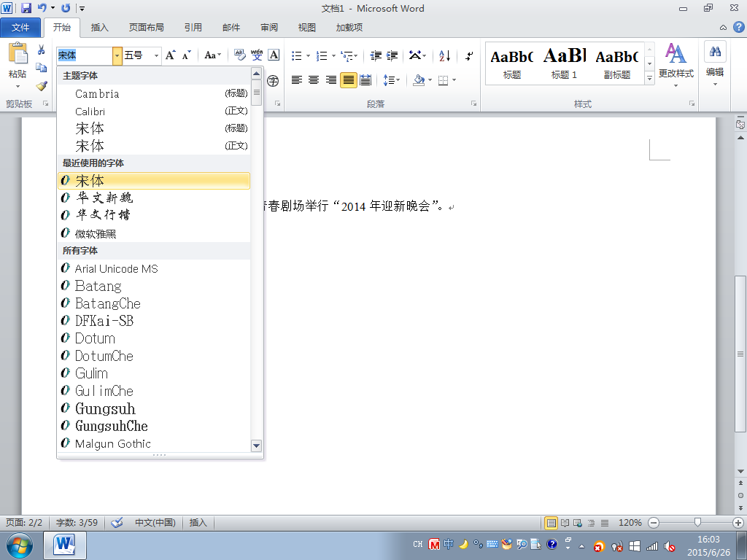Switch to full screen reading view

point(565,523)
